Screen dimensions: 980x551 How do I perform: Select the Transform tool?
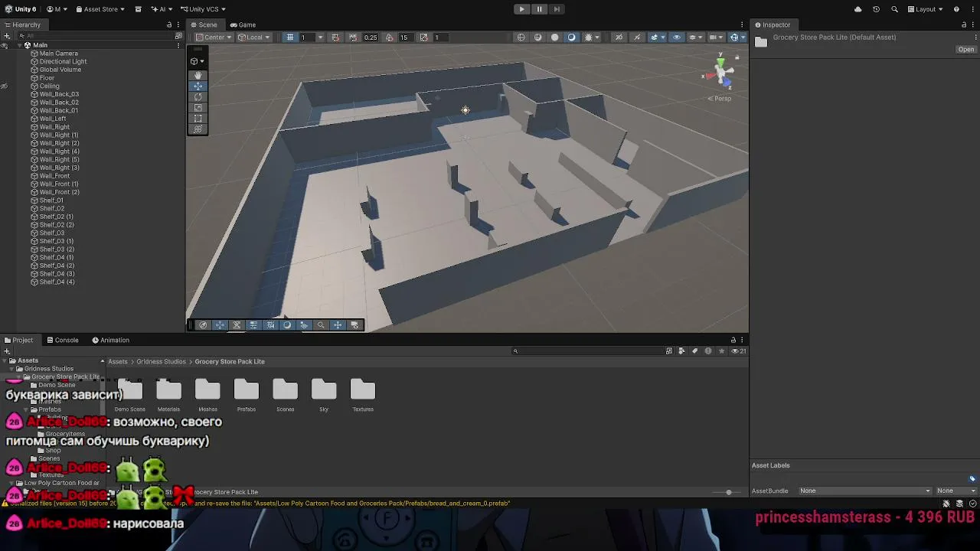(198, 129)
